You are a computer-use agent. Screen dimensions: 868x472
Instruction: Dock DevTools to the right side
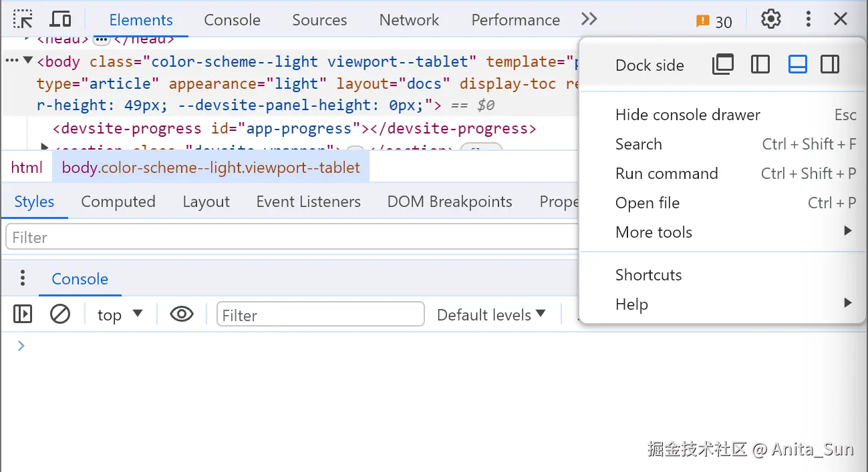click(x=830, y=65)
